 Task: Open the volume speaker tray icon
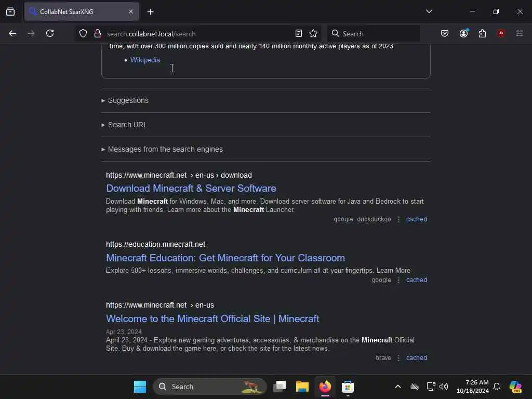pos(444,387)
